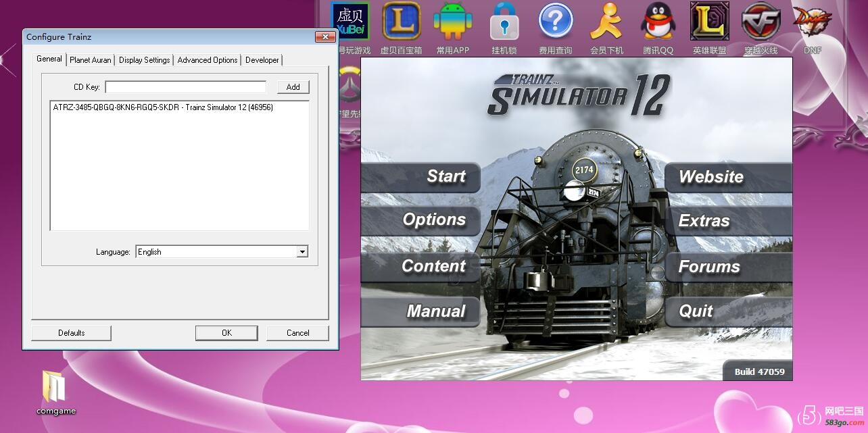Open Options in Trainz launcher
868x433 pixels.
(x=420, y=220)
